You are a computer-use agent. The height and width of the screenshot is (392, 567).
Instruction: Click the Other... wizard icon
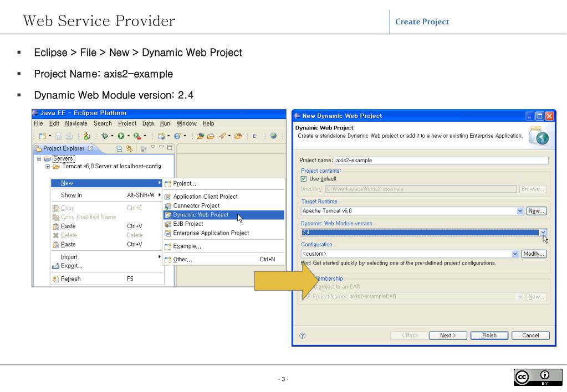point(167,260)
